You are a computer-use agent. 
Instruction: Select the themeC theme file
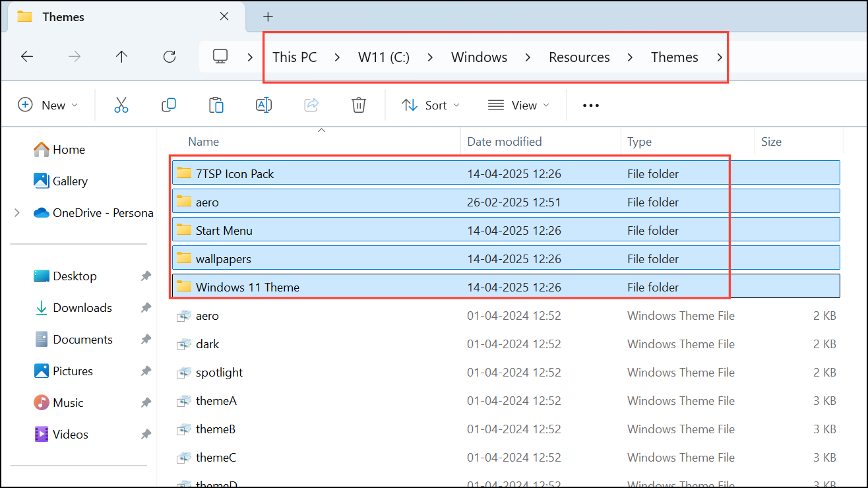point(506,458)
